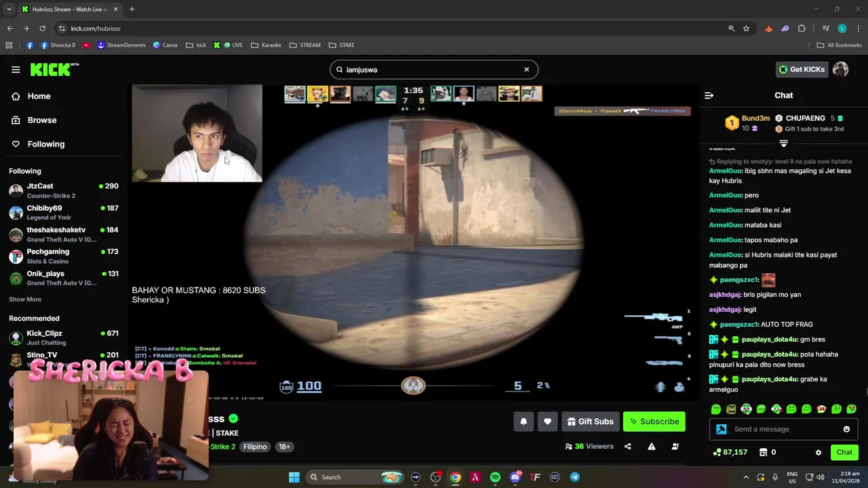Open theshakeshaketv channel
This screenshot has width=868, height=488.
click(64, 235)
